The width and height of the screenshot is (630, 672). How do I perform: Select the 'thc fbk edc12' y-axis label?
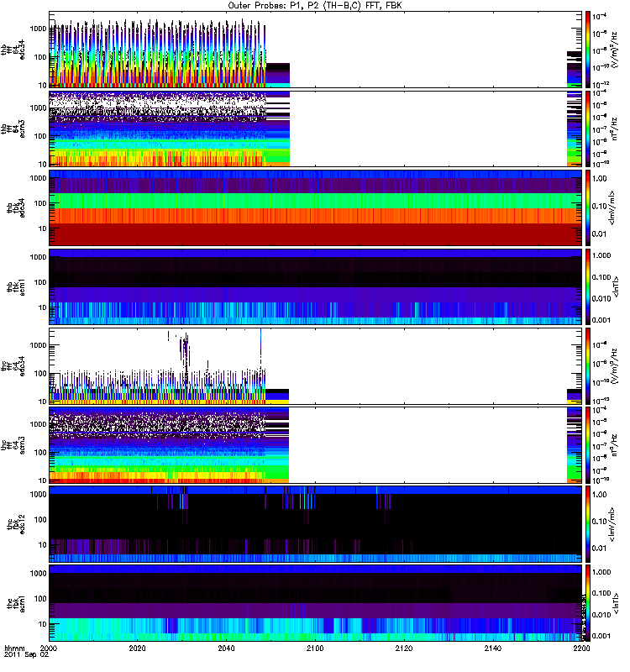pos(16,524)
